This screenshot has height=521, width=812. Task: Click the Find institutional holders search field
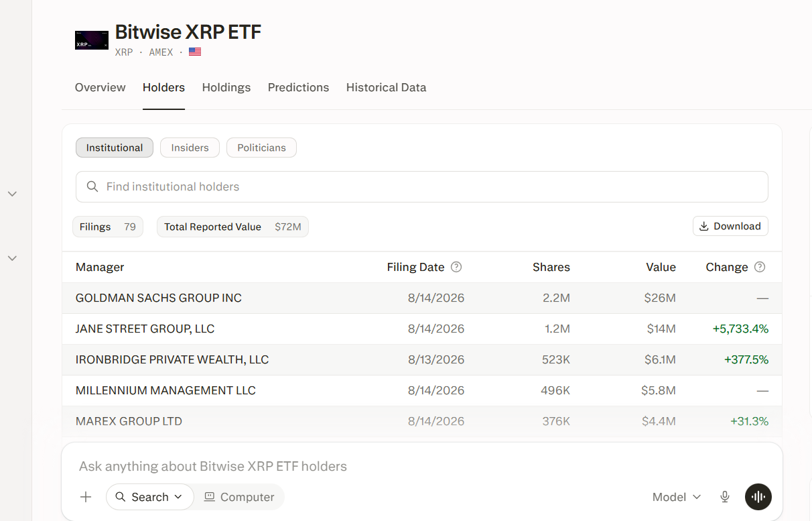[422, 186]
